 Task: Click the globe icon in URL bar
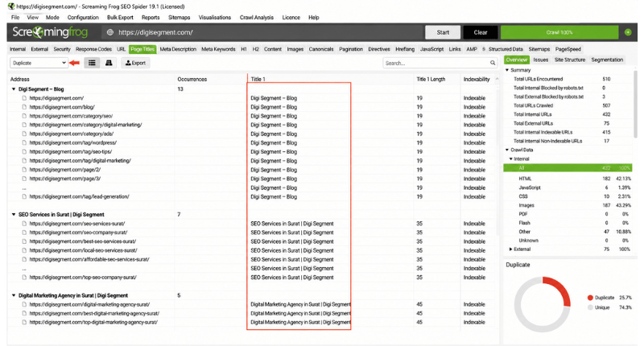109,32
